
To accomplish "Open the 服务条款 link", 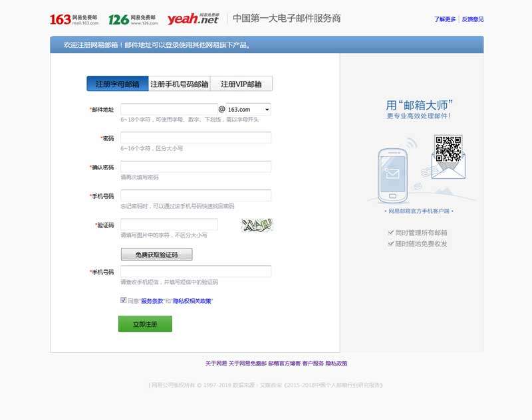I will click(152, 301).
